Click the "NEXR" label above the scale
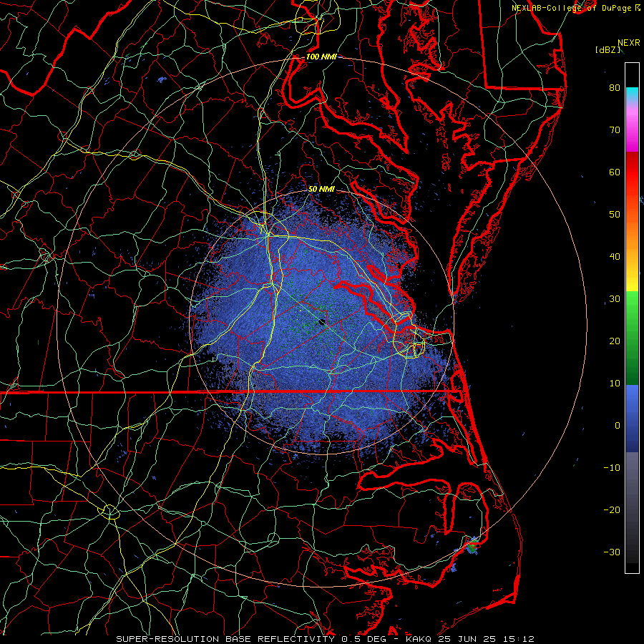Screen dimensions: 644x644 click(629, 43)
